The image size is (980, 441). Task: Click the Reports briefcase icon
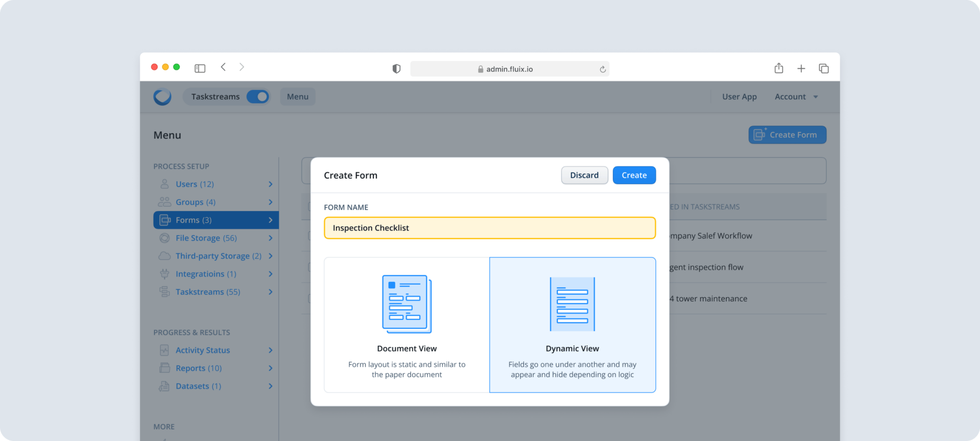164,368
